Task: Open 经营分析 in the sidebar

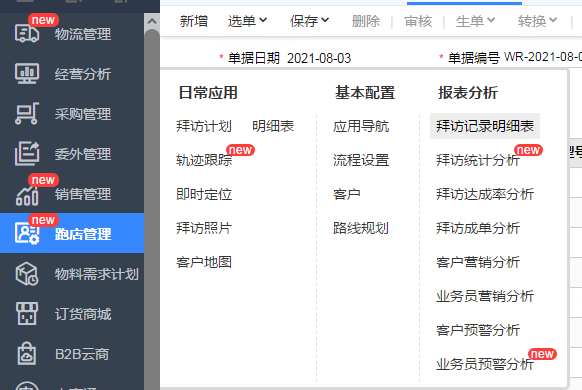Action: pyautogui.click(x=83, y=74)
